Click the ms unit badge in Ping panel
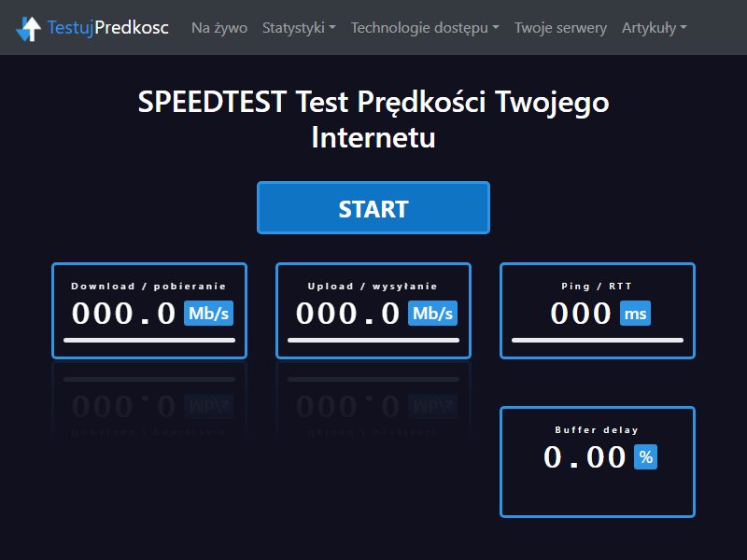The width and height of the screenshot is (747, 560). pyautogui.click(x=635, y=314)
